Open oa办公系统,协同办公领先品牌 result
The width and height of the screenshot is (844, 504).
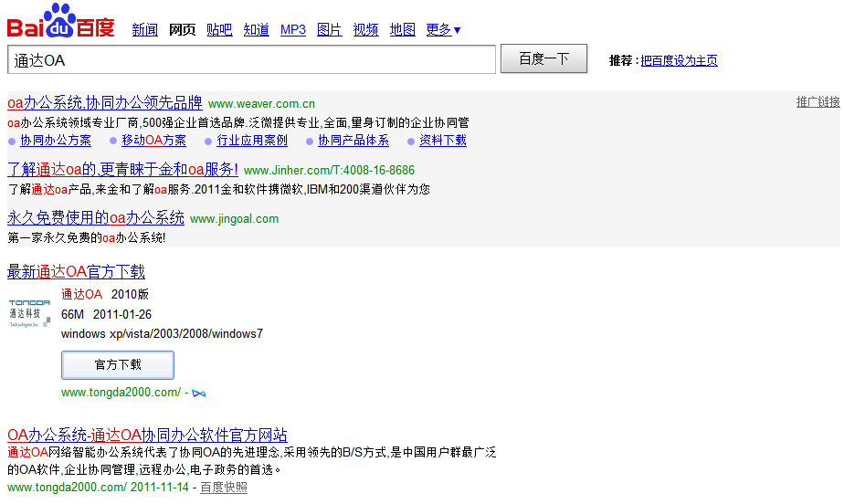[105, 103]
